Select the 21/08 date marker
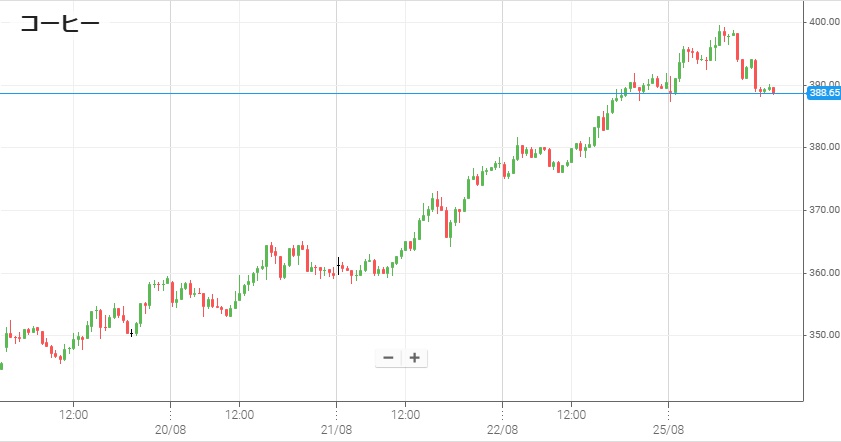This screenshot has width=841, height=442. click(x=337, y=430)
